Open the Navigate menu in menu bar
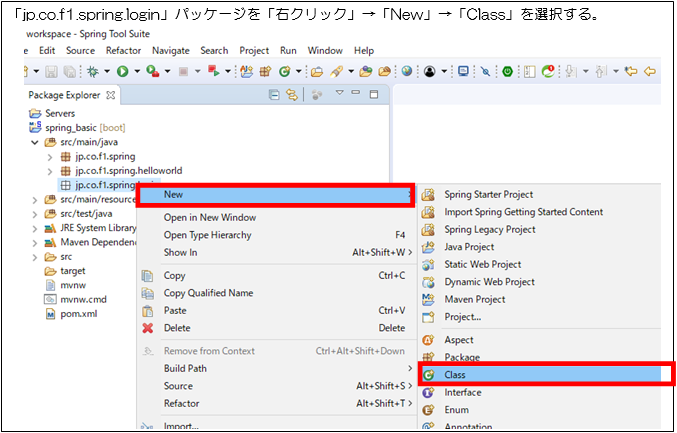The image size is (677, 433). 171,50
